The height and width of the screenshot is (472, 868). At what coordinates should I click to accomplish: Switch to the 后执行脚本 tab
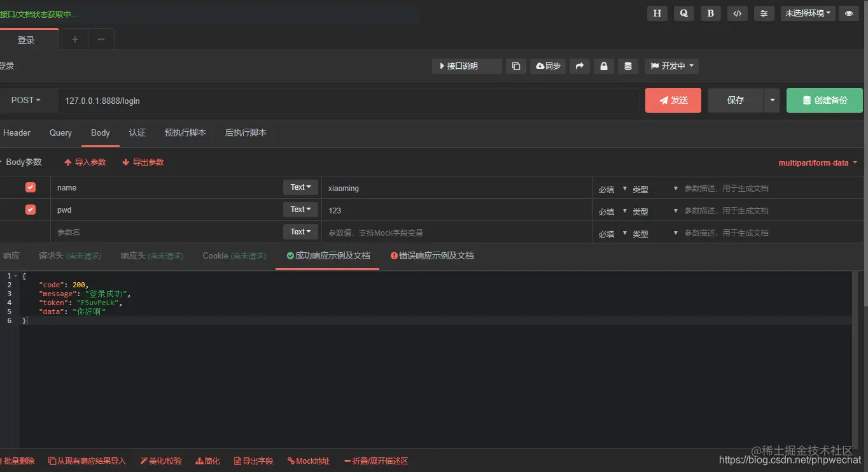click(246, 133)
